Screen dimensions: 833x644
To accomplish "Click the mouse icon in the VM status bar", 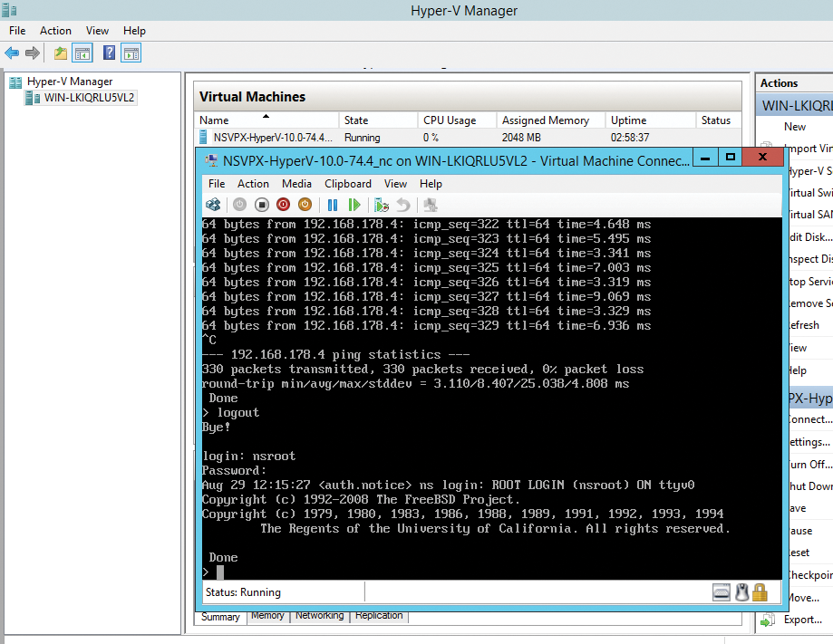I will (741, 591).
